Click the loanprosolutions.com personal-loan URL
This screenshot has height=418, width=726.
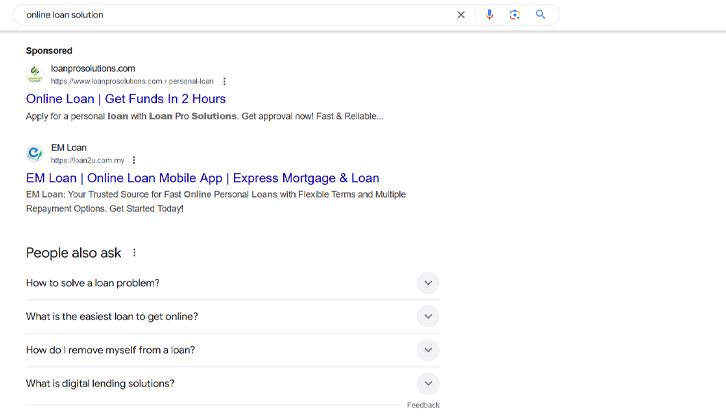[132, 81]
